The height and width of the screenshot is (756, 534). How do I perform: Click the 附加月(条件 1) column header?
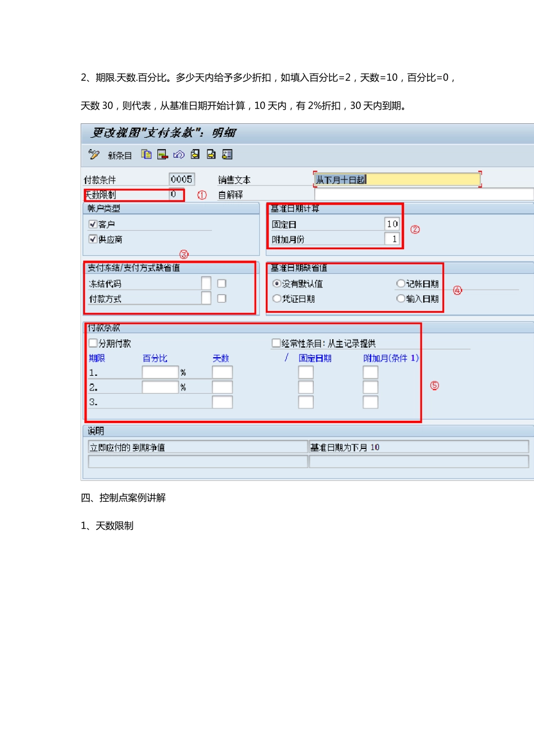(x=391, y=358)
